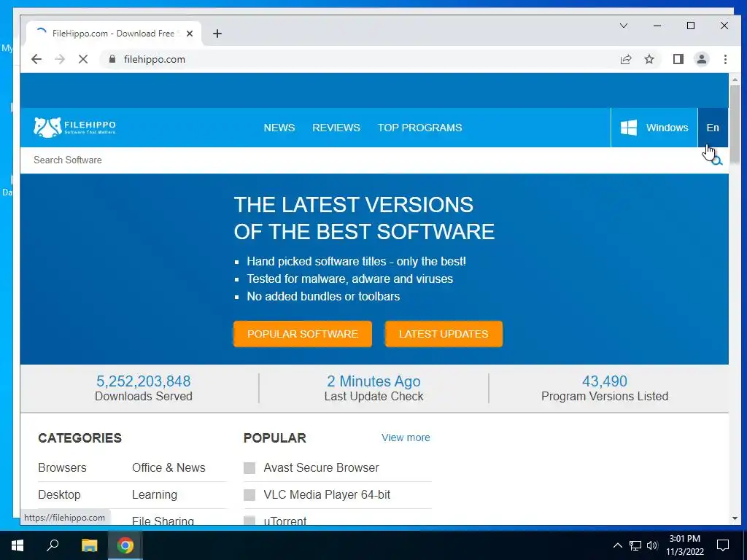This screenshot has width=747, height=560.
Task: Open taskbar search
Action: pos(53,545)
